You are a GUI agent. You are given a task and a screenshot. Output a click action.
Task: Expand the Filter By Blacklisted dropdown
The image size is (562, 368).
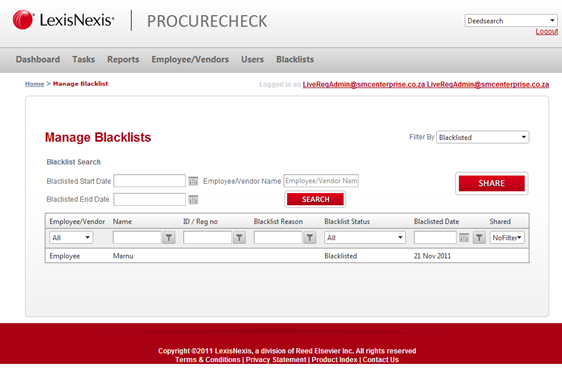click(x=482, y=137)
